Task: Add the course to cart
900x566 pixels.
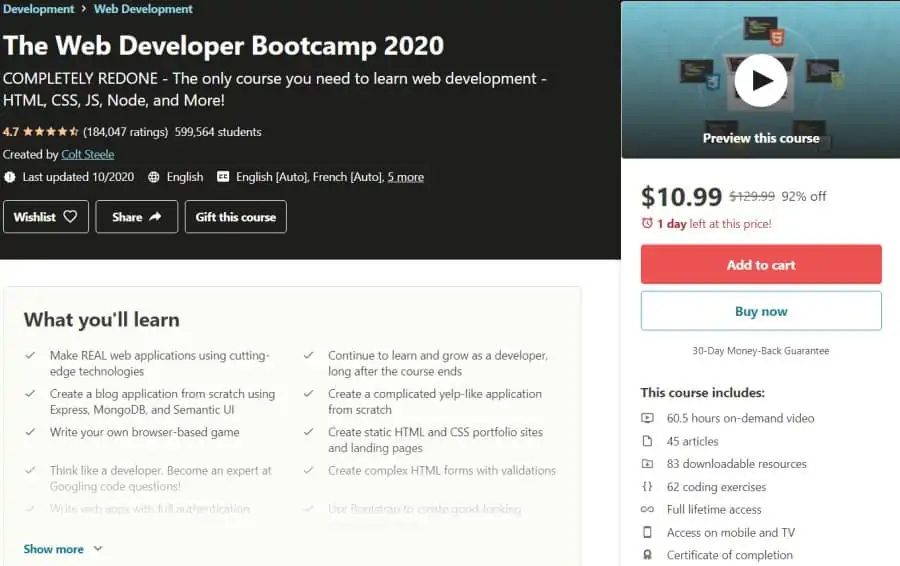Action: (761, 265)
